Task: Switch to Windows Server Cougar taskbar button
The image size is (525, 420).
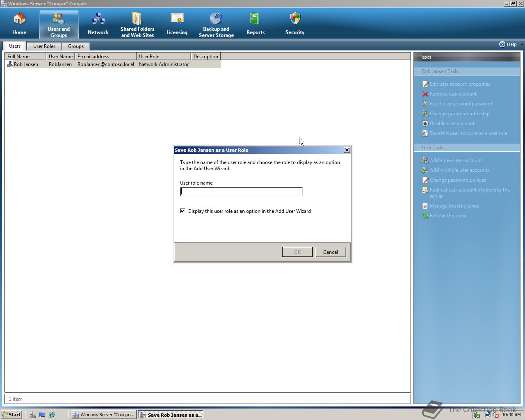Action: (104, 415)
